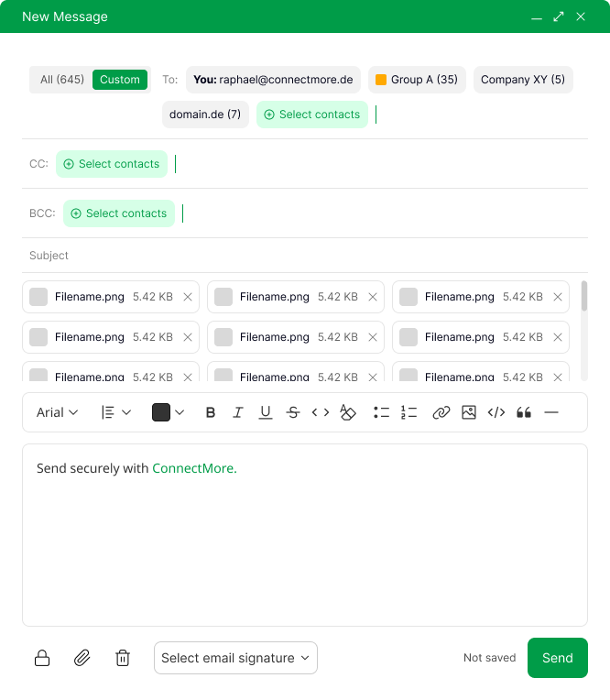Image resolution: width=610 pixels, height=700 pixels.
Task: Open the text color swatch picker
Action: [x=168, y=412]
